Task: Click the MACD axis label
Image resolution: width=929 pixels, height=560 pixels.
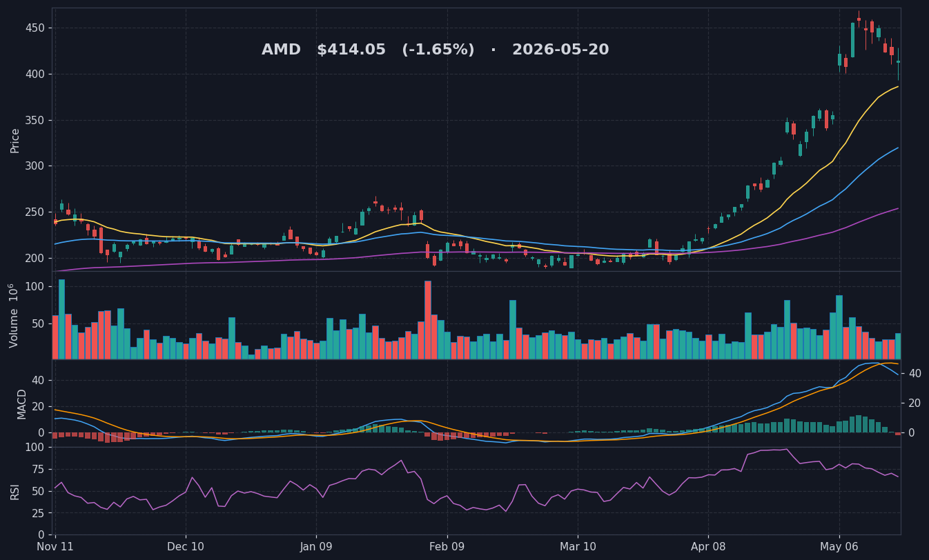Action: (22, 404)
